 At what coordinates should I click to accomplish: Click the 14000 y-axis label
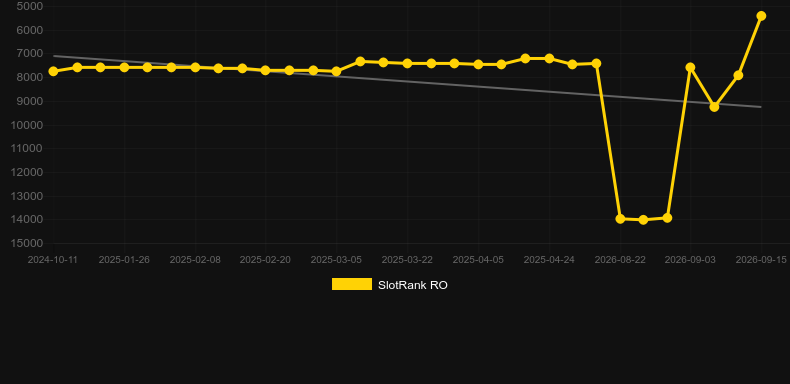click(27, 220)
